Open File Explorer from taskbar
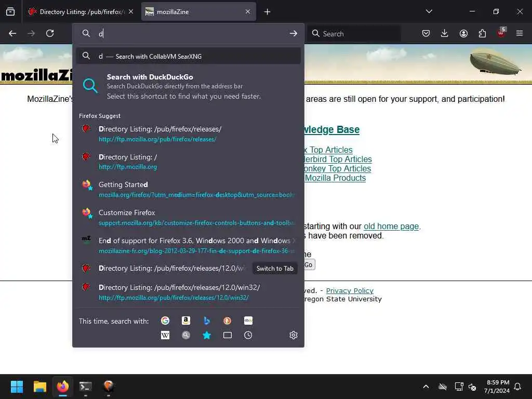This screenshot has width=532, height=399. tap(39, 387)
